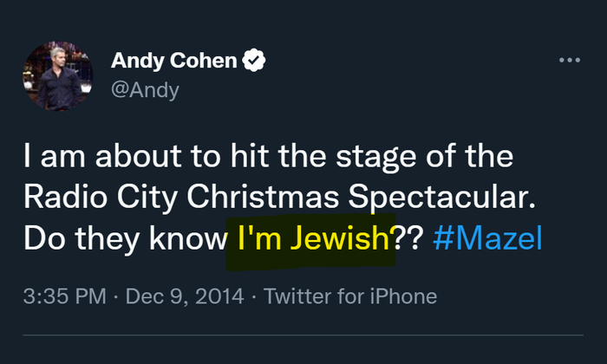Click the blue verified badge icon

pyautogui.click(x=254, y=62)
